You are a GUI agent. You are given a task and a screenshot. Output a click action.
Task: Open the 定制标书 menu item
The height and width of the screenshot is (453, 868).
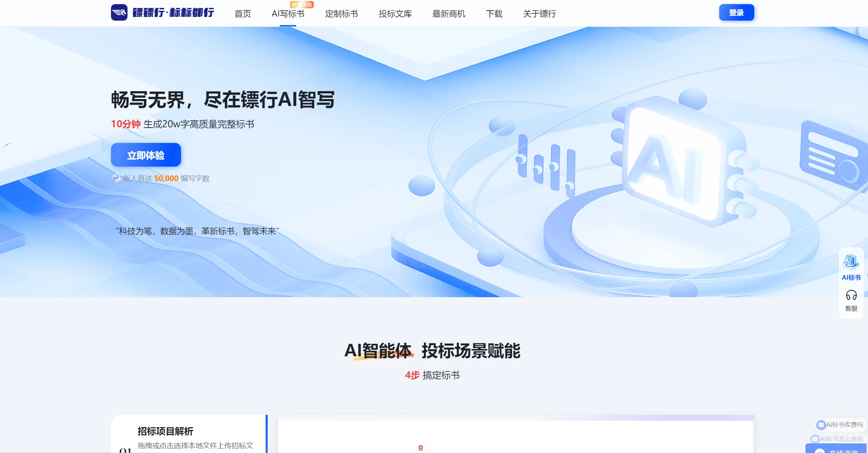point(342,14)
